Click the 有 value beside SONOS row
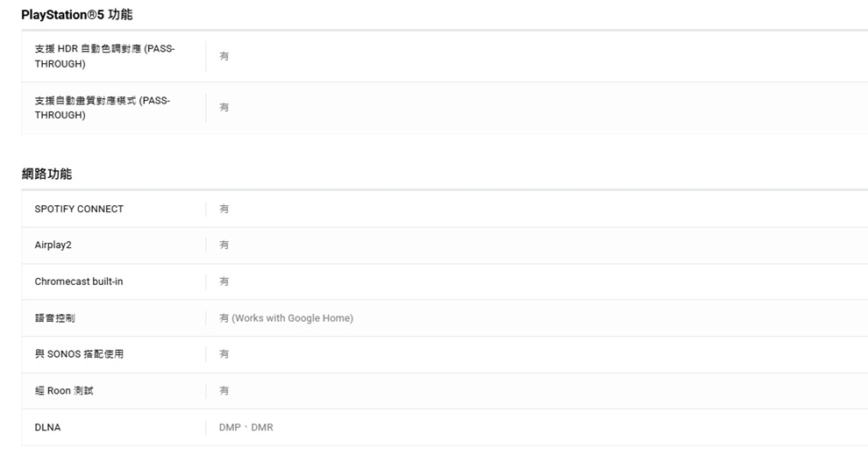Viewport: 868px width, 449px height. click(x=224, y=354)
